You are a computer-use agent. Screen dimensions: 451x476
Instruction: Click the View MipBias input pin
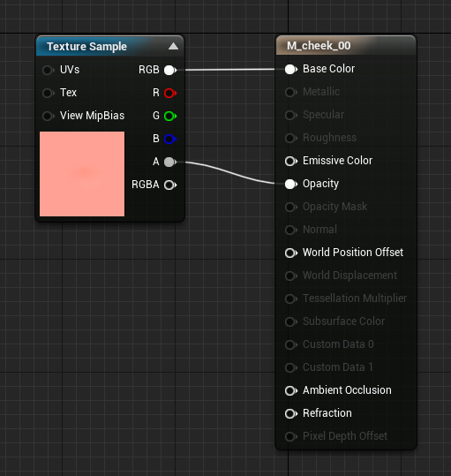(49, 116)
